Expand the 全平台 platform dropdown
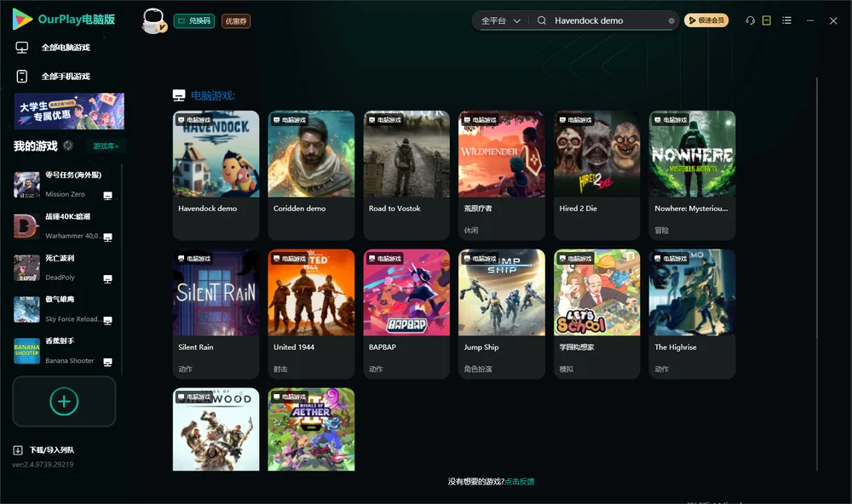The image size is (852, 504). [x=500, y=20]
